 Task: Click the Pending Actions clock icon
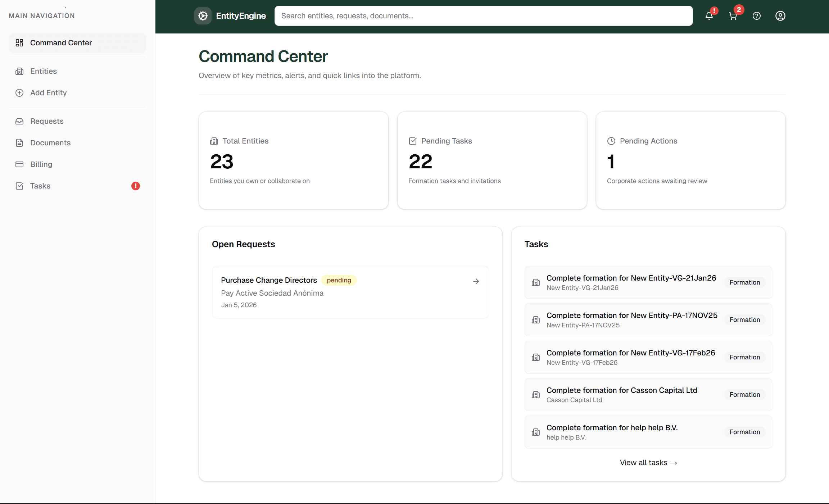coord(611,141)
